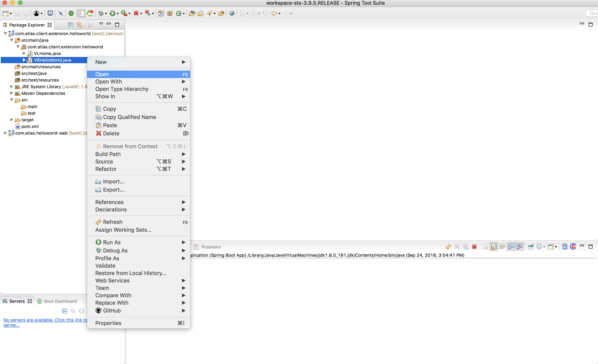Click the Search flashlight toolbar icon

click(209, 13)
